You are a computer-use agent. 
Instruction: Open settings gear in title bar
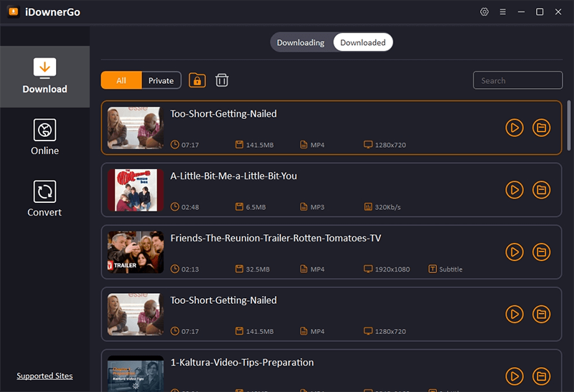[484, 12]
